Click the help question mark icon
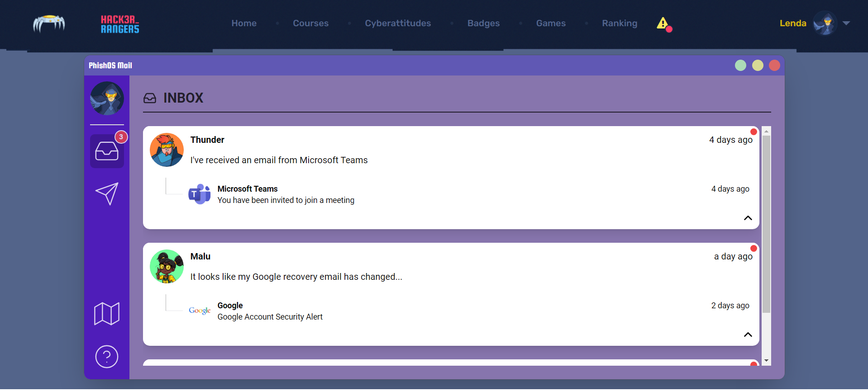Screen dimensions: 868x391 pos(107,357)
